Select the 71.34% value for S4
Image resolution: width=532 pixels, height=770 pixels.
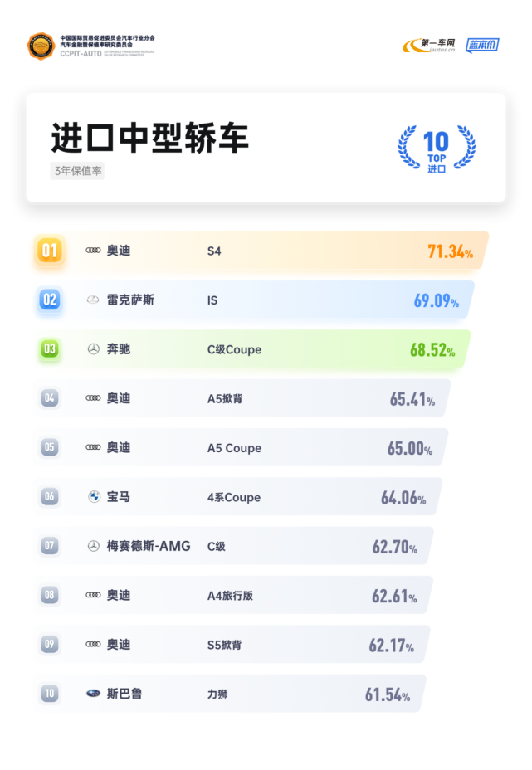(x=451, y=251)
